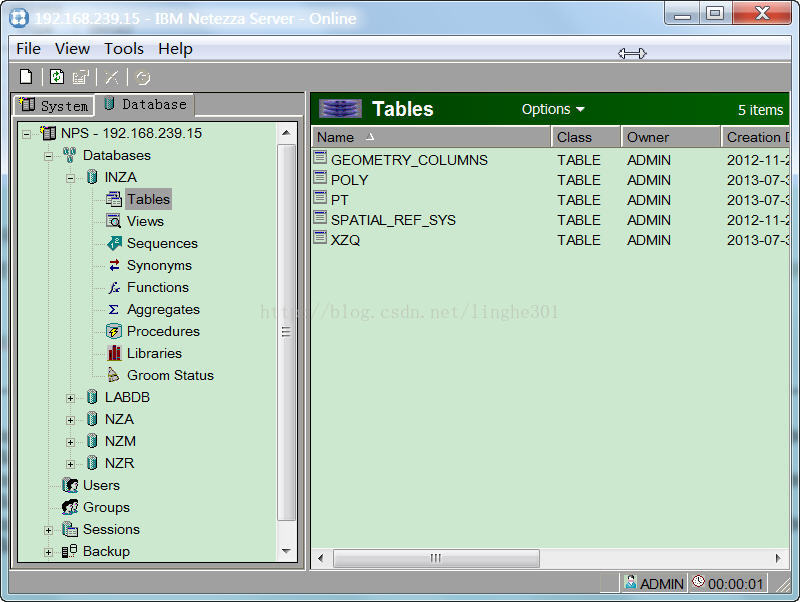
Task: Click the Delete (X) toolbar icon
Action: 112,78
